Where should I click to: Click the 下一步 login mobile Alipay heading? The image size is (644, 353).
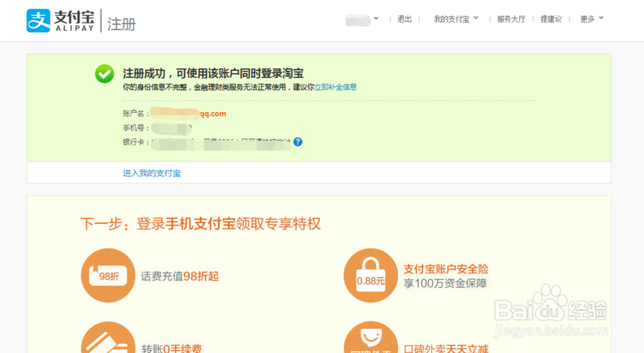point(200,224)
